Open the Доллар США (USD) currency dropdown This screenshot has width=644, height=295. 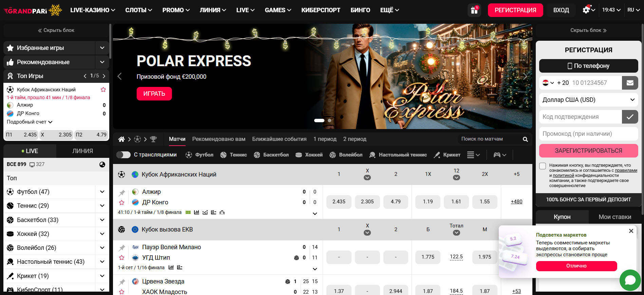click(589, 100)
